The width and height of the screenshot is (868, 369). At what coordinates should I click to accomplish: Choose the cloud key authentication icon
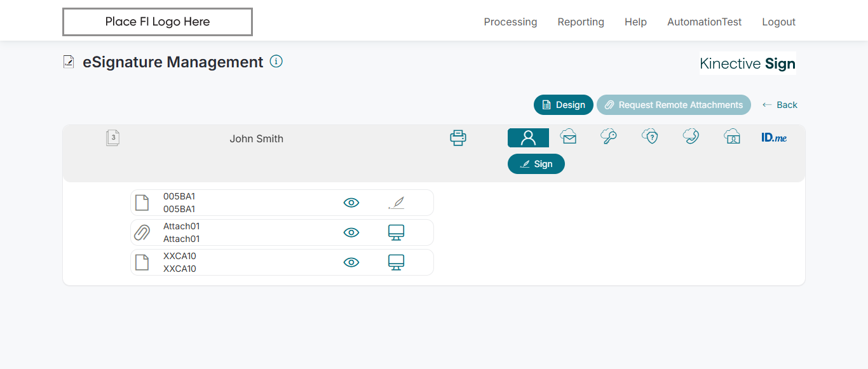tap(609, 137)
